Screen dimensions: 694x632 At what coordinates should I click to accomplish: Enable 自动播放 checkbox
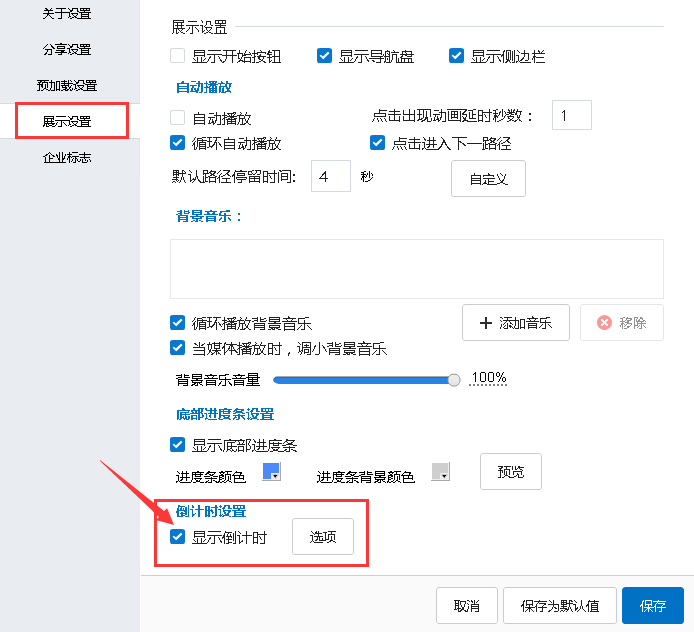coord(178,118)
